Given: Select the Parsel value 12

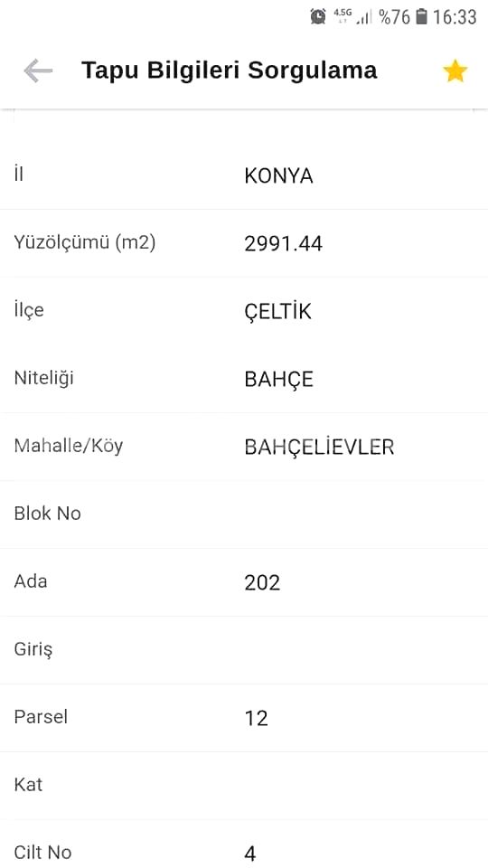Looking at the screenshot, I should 256,718.
